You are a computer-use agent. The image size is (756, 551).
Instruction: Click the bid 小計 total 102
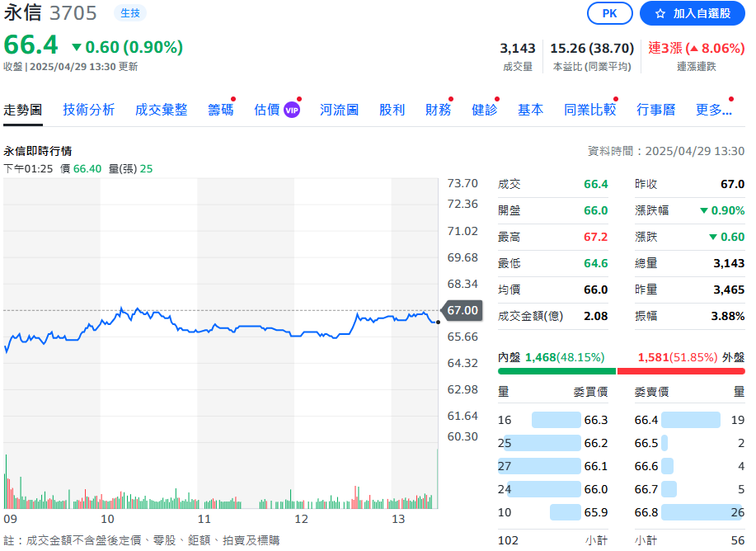[x=508, y=540]
